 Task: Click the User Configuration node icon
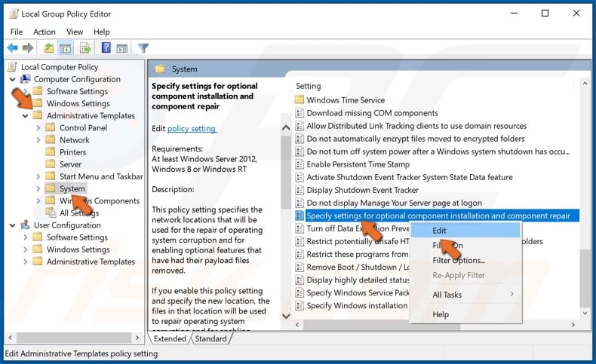[x=25, y=225]
